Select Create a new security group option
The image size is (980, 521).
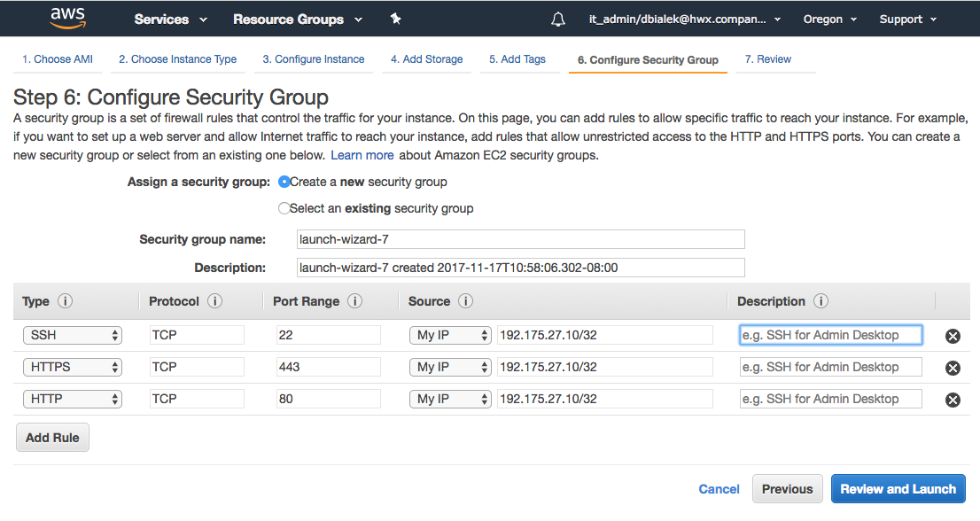[284, 182]
